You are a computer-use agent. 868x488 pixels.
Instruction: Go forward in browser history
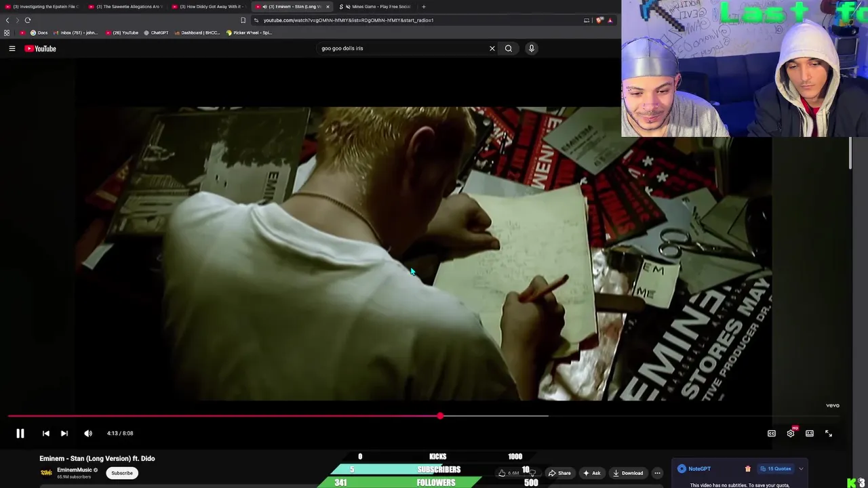coord(18,20)
